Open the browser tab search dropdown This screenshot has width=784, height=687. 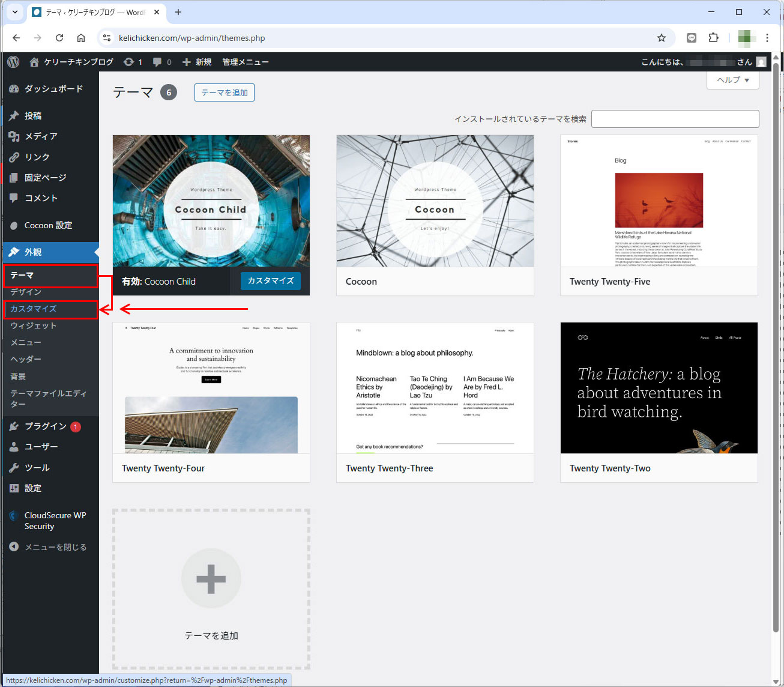coord(14,12)
